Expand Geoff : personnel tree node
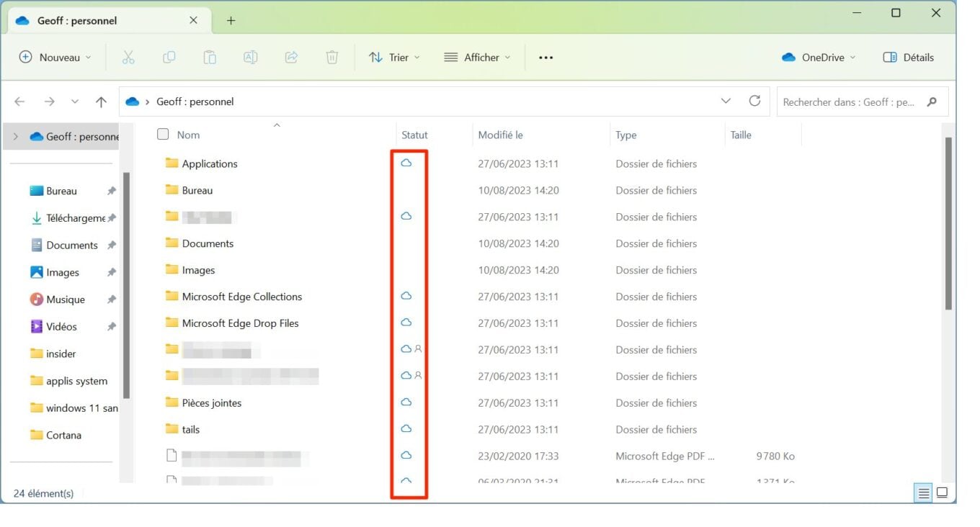980x527 pixels. [x=16, y=136]
